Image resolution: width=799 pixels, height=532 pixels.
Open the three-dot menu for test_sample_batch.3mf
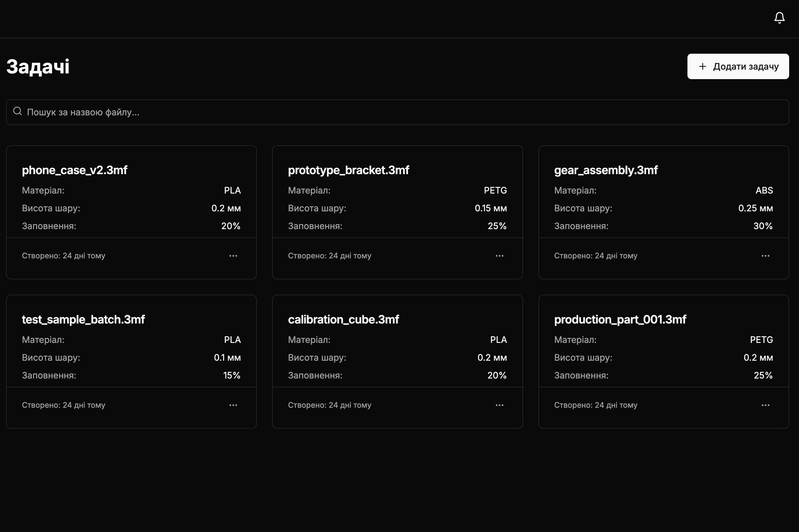[x=233, y=405]
